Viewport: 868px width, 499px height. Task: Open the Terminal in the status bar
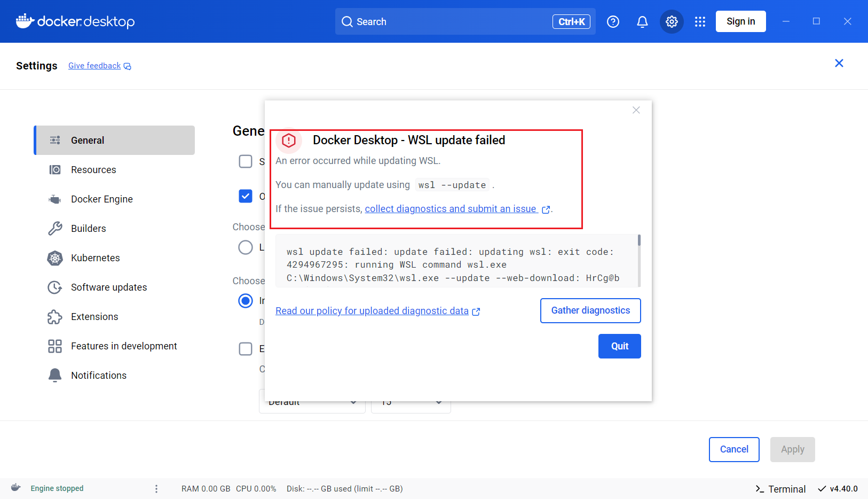780,489
